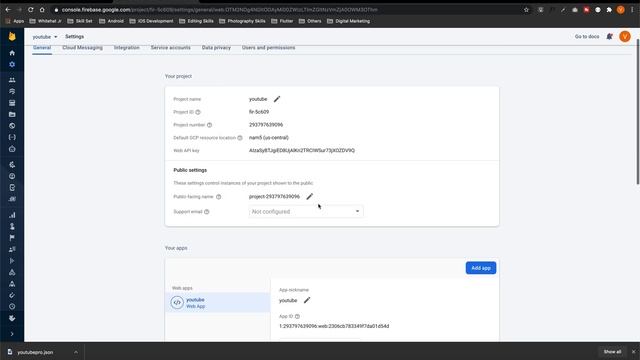Click the red browser extension icon
Viewport: 640px width, 360px height.
[586, 10]
